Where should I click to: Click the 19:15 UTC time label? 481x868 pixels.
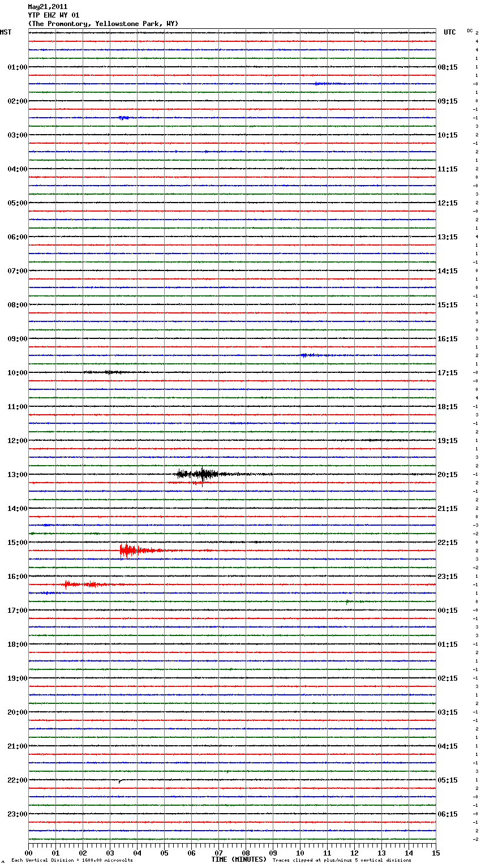click(x=448, y=441)
